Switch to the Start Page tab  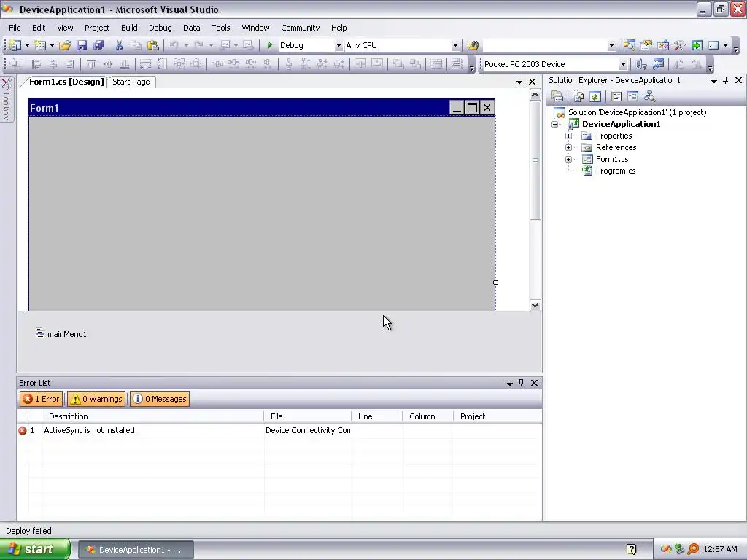[131, 82]
